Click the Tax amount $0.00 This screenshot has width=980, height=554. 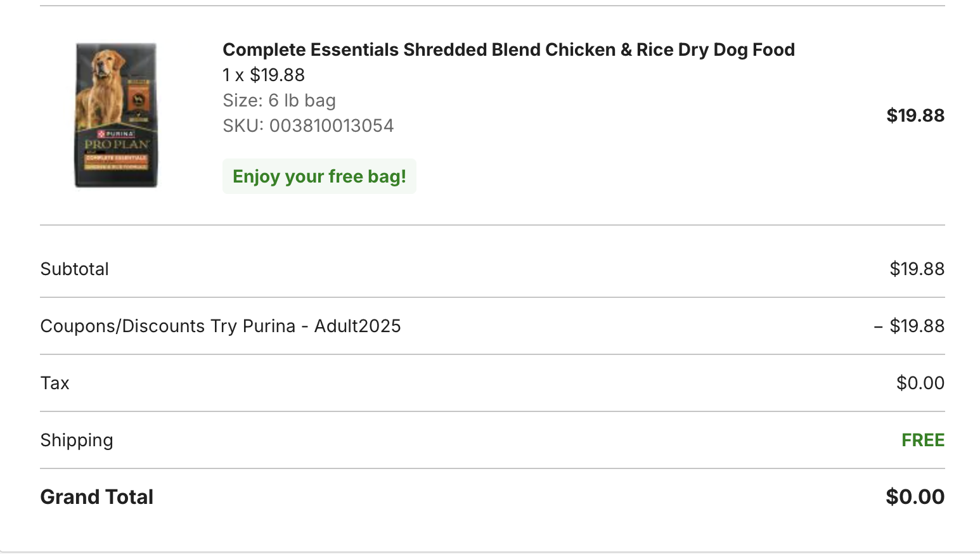[x=920, y=383]
